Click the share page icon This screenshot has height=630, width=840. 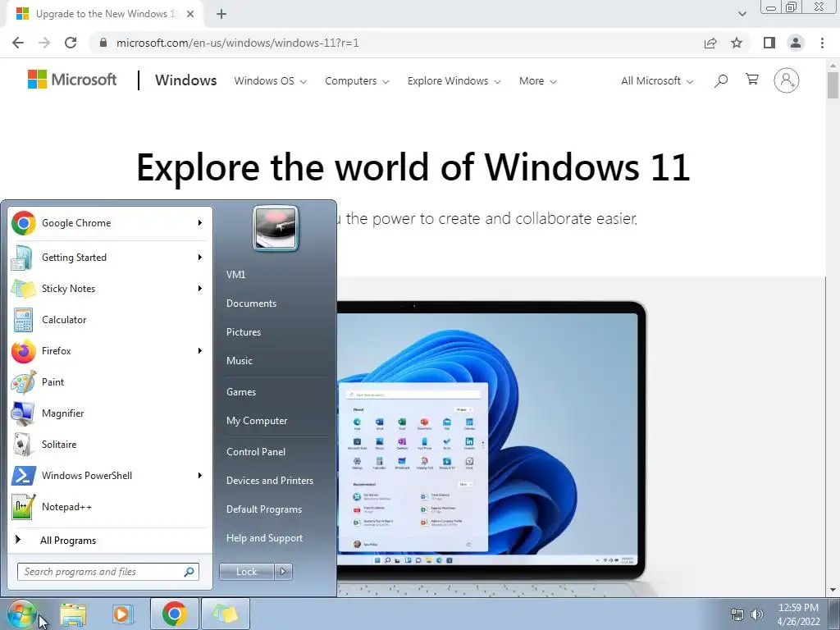pos(710,43)
